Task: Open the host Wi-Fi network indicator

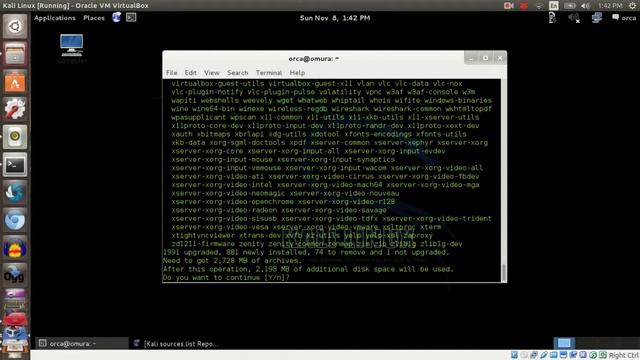Action: coord(539,5)
